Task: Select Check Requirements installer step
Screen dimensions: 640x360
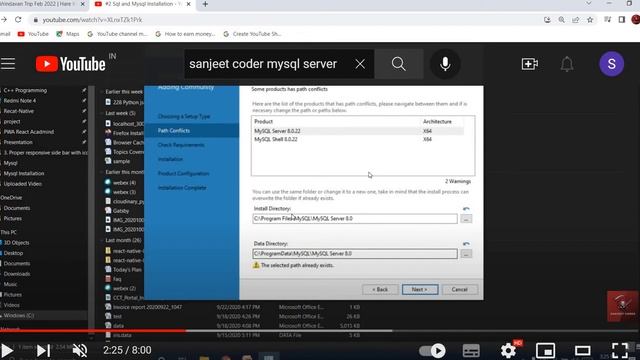Action: [181, 145]
